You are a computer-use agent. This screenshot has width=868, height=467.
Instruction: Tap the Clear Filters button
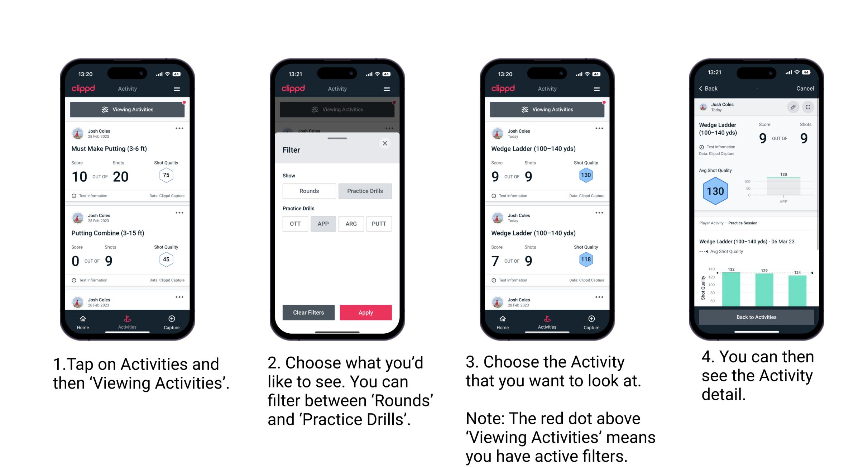coord(308,312)
